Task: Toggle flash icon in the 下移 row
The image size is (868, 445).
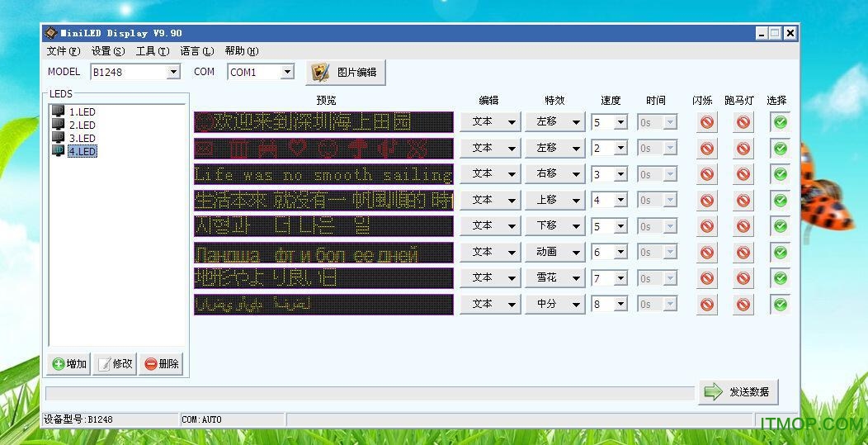Action: pos(706,226)
